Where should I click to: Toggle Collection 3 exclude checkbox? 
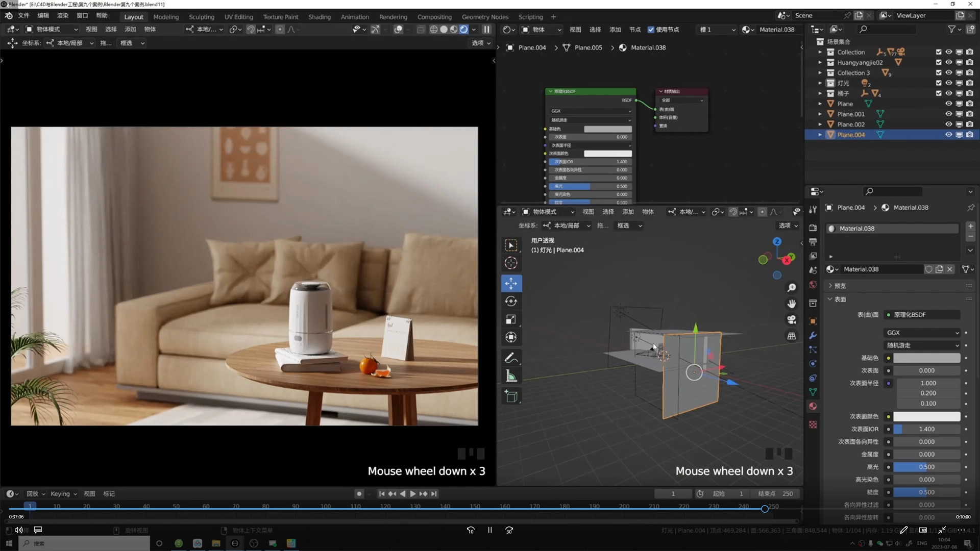pos(938,73)
